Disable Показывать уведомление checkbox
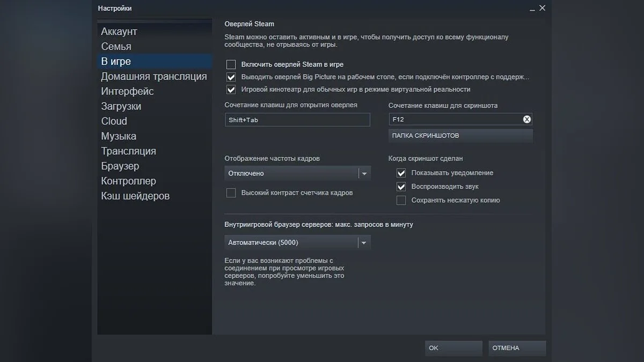 pos(401,173)
